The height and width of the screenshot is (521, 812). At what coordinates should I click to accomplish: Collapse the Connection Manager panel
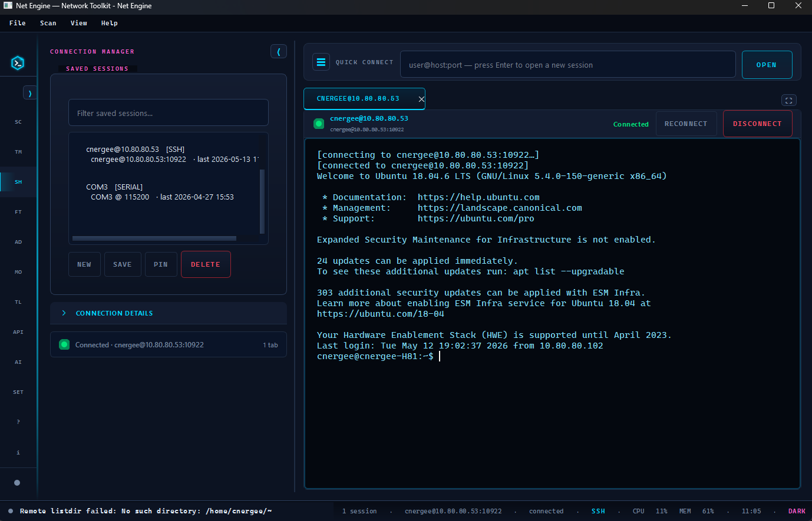click(x=279, y=51)
